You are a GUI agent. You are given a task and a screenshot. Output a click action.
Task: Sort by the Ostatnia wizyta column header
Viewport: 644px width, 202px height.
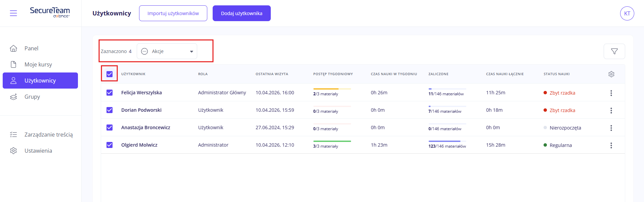tap(272, 74)
